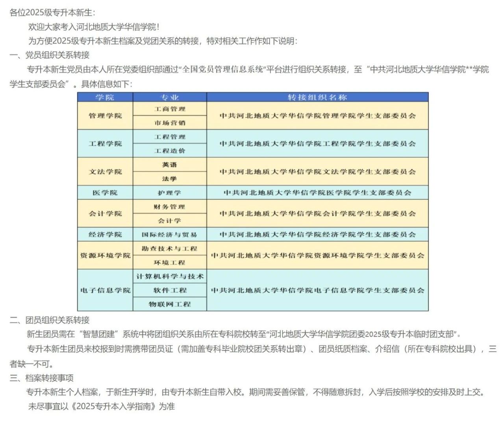Click the sentence 专升本新生个人档案
The image size is (504, 421).
point(256,392)
